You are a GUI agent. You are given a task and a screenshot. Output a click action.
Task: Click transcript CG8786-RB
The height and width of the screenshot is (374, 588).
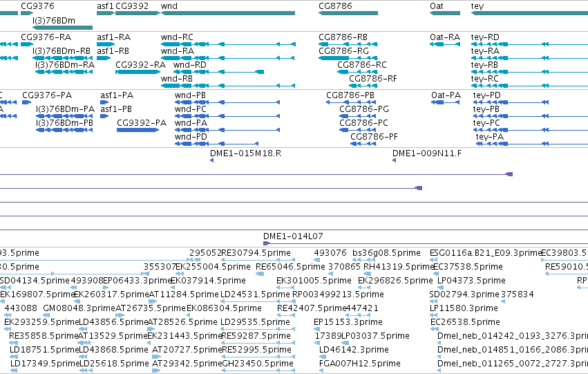[343, 37]
